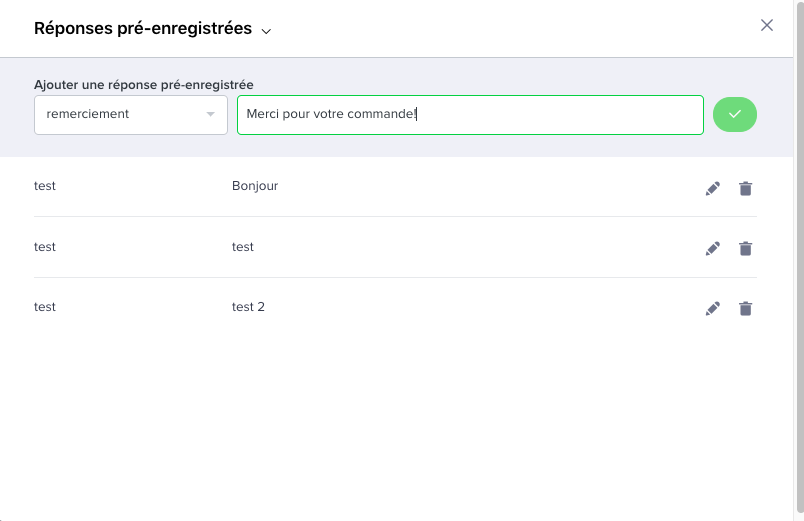Click the pencil icon on the second row
Viewport: 804px width, 521px height.
click(713, 248)
